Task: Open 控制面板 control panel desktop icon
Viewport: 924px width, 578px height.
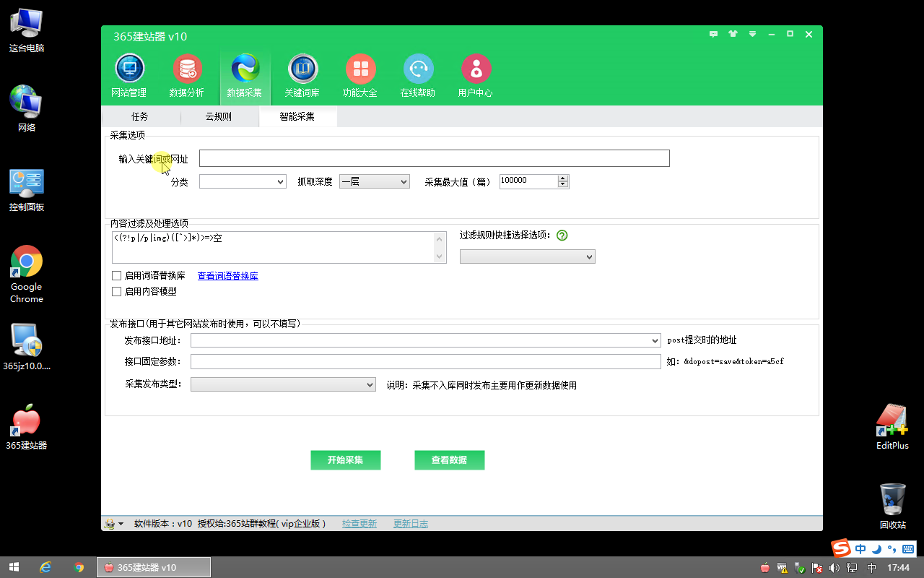Action: 27,189
